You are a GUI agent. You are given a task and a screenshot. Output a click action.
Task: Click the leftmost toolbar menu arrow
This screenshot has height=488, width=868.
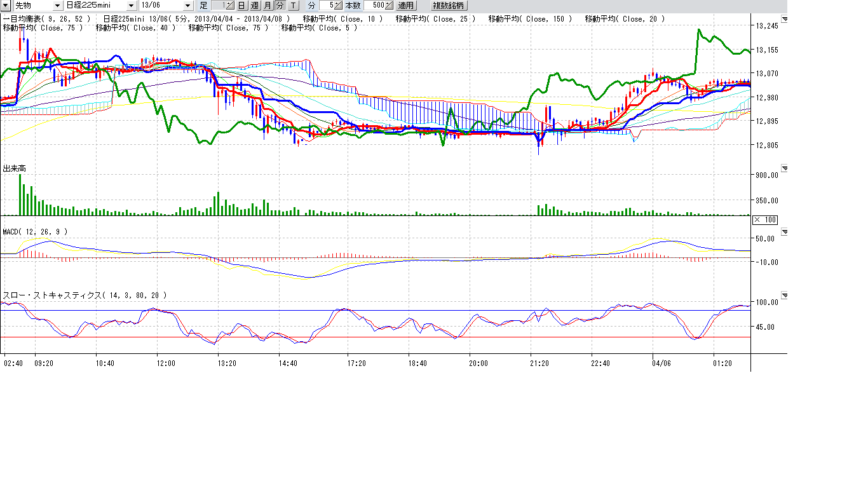(x=6, y=5)
